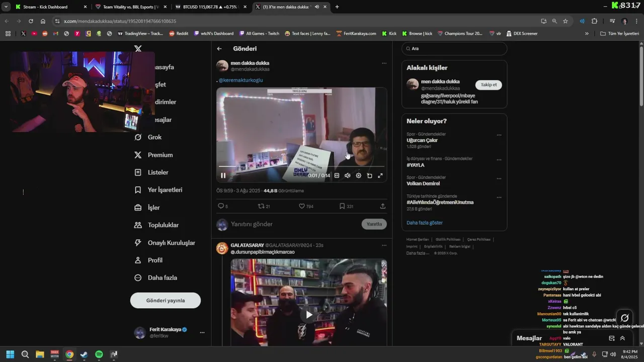Image resolution: width=644 pixels, height=362 pixels.
Task: Mute the tweet video volume
Action: point(347,175)
